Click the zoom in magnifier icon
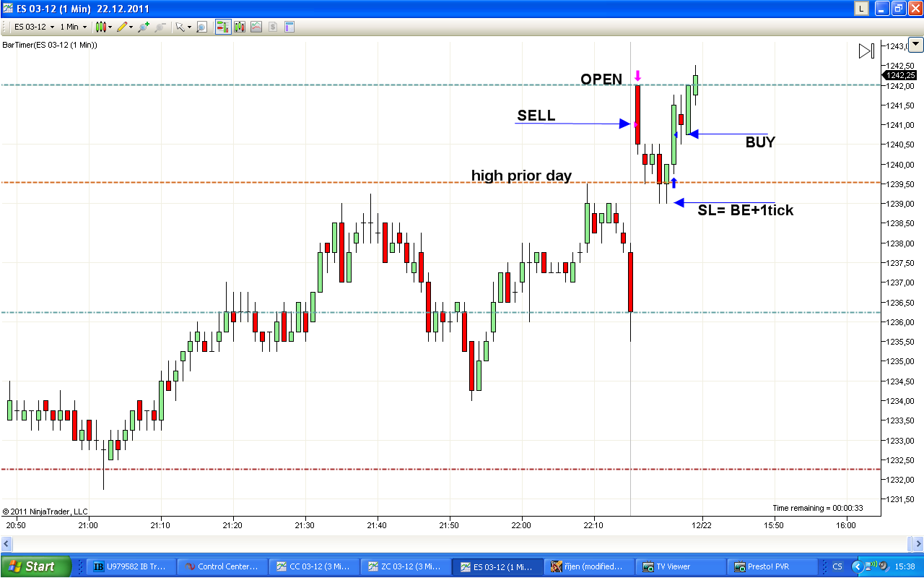 click(144, 27)
